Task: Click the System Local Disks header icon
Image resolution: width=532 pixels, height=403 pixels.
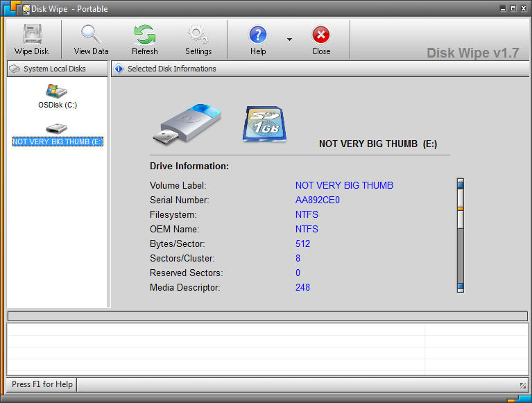Action: tap(15, 69)
